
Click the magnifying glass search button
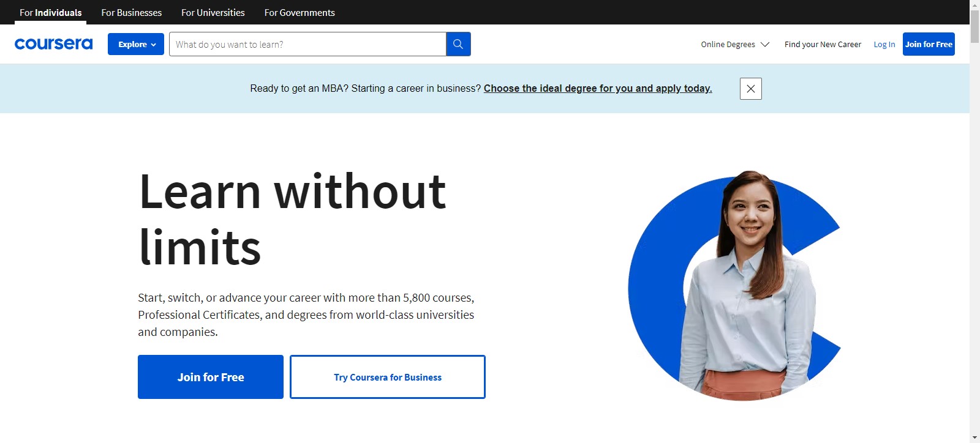click(x=458, y=44)
